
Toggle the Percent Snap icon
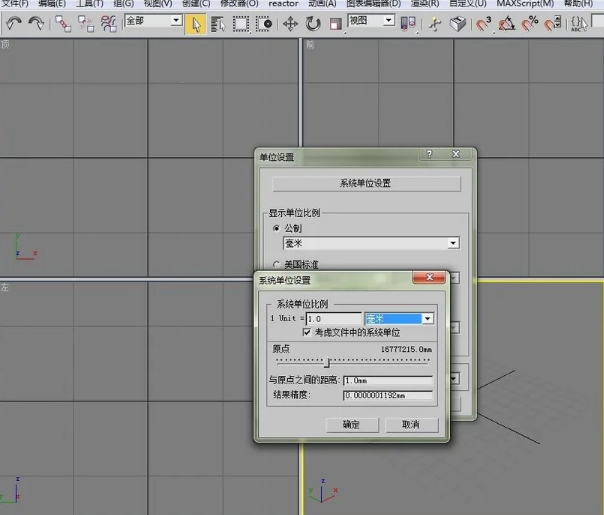click(530, 24)
